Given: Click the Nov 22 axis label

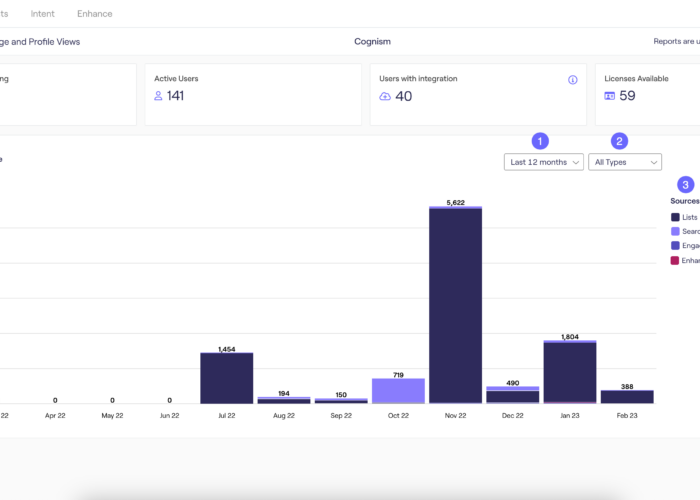Looking at the screenshot, I should click(x=455, y=416).
